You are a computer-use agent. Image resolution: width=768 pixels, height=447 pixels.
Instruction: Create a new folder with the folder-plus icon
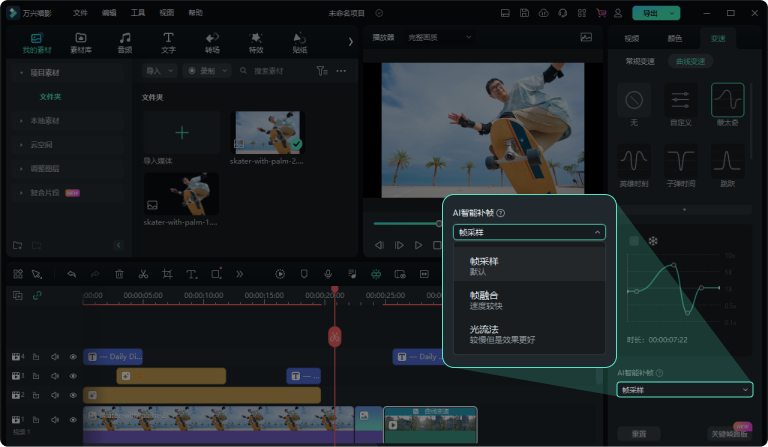[18, 245]
